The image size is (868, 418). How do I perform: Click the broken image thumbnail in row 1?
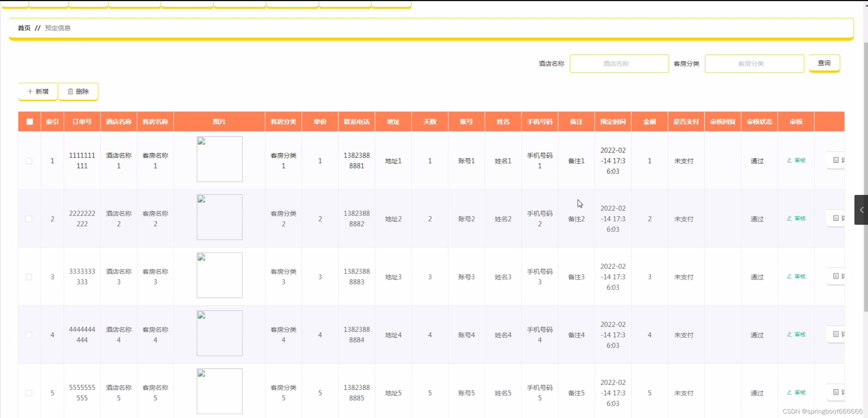[220, 159]
